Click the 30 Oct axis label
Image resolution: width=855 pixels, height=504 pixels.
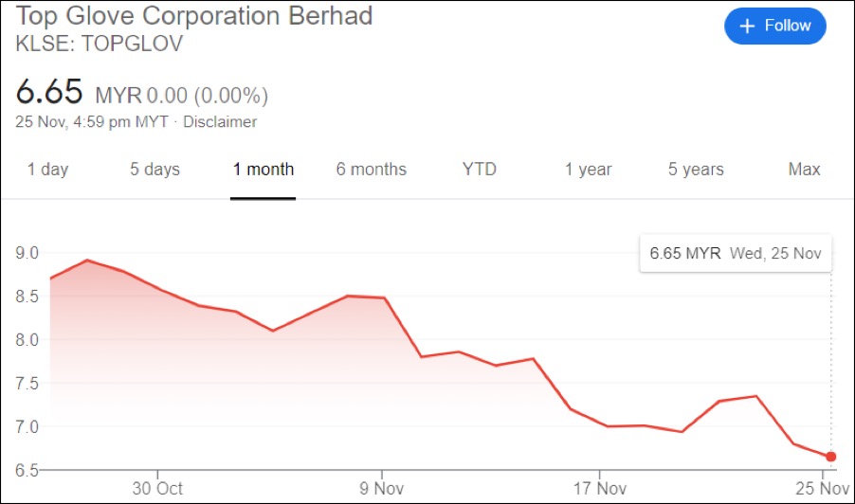click(x=157, y=488)
